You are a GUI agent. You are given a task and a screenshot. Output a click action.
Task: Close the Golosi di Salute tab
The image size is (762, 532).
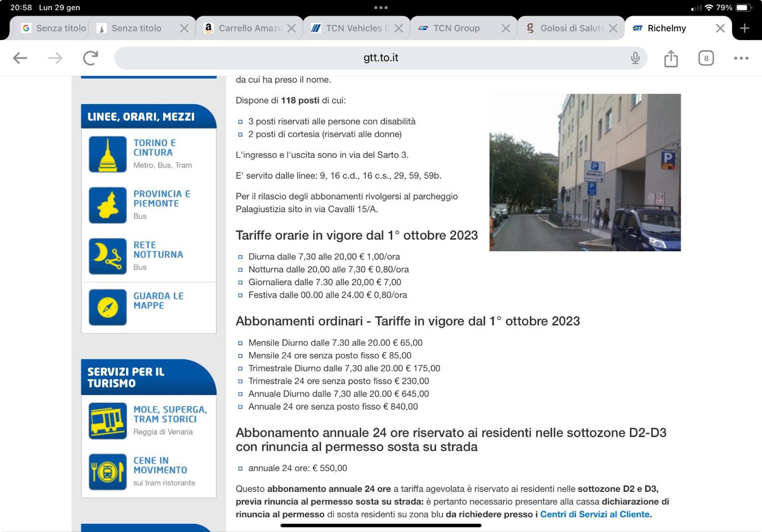tap(613, 28)
